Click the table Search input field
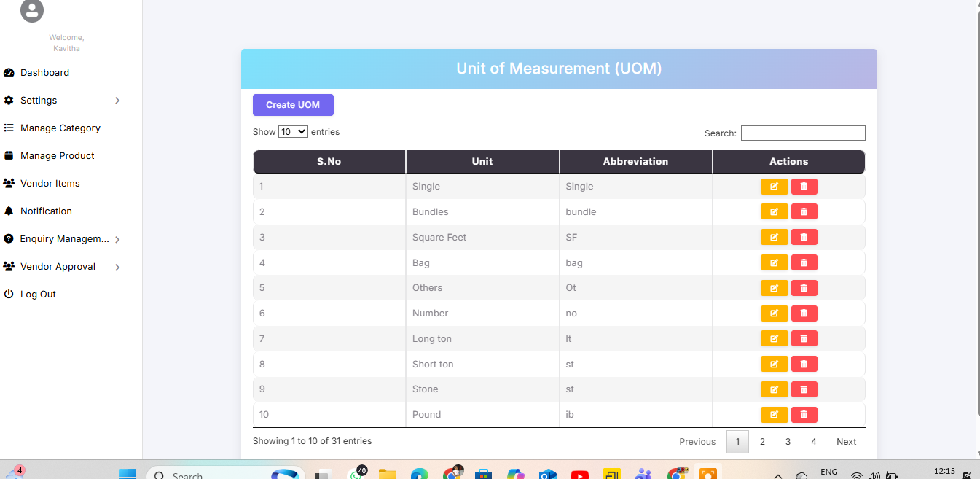Screen dimensions: 980x479 click(803, 133)
